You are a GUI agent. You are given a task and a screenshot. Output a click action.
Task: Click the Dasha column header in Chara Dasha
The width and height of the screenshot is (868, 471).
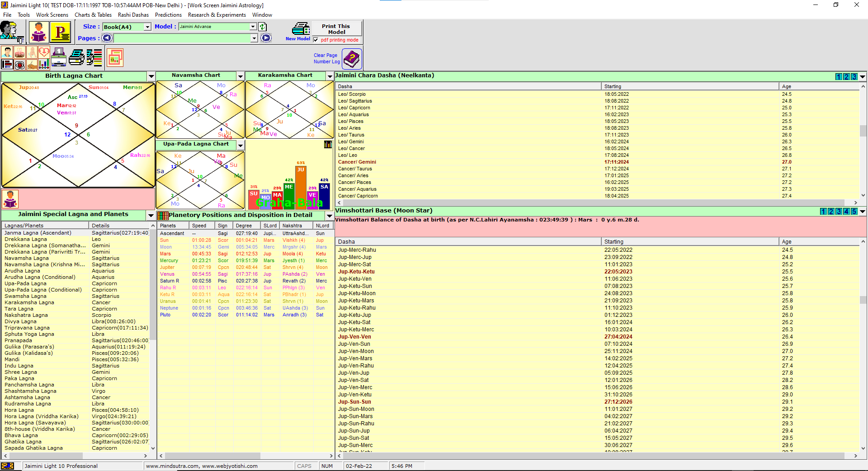468,86
